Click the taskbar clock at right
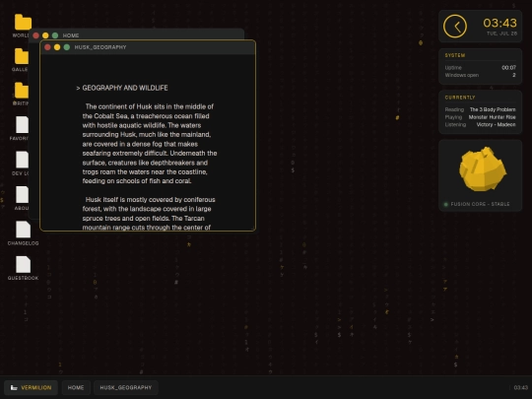The width and height of the screenshot is (532, 399). (x=521, y=387)
